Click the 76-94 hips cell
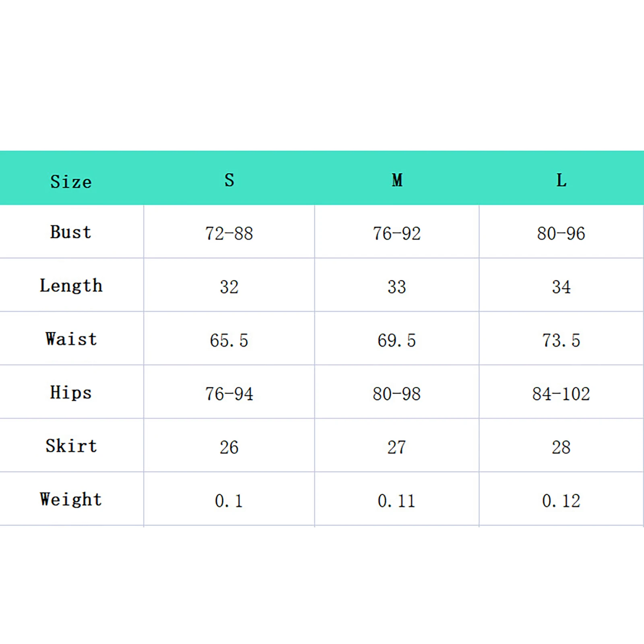This screenshot has height=644, width=644. (x=229, y=394)
